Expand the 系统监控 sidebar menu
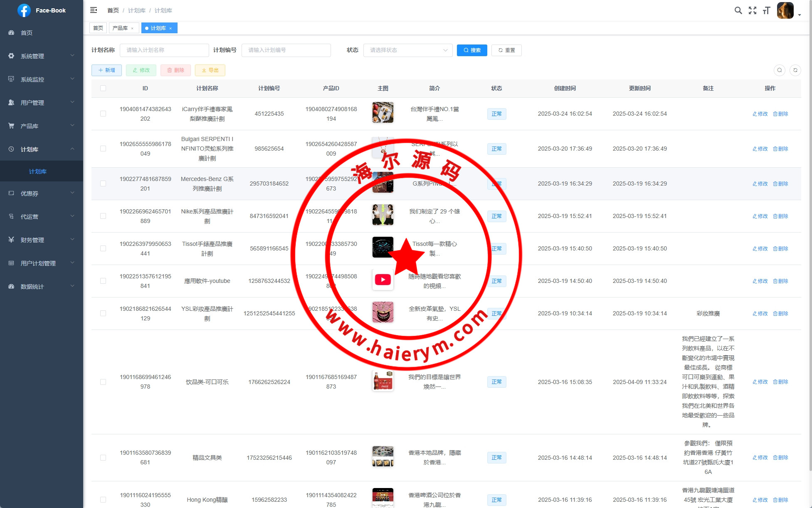This screenshot has width=812, height=508. (x=42, y=79)
